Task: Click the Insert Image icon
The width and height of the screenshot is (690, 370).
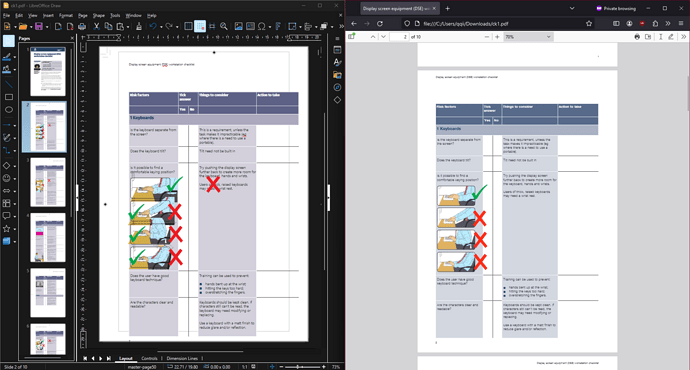Action: coord(239,26)
